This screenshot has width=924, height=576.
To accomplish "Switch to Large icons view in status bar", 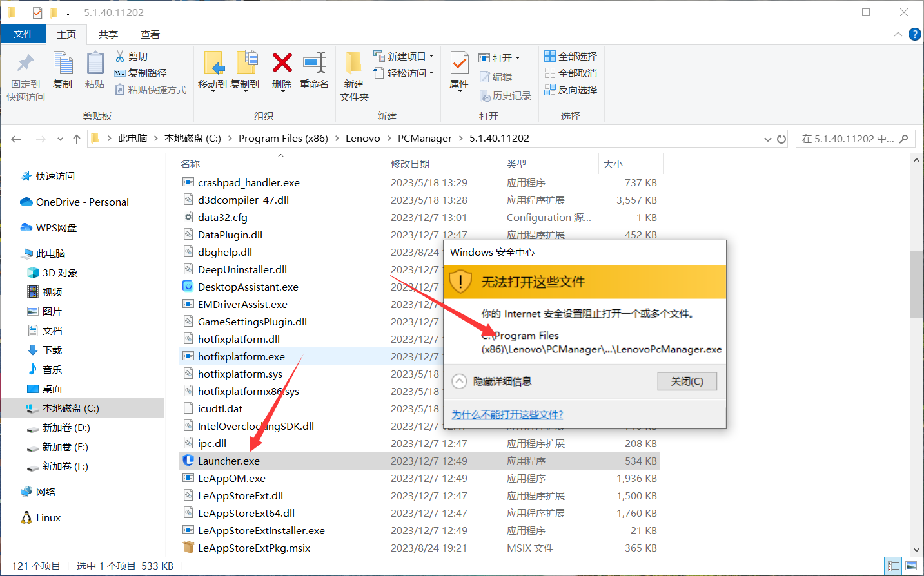I will (910, 566).
